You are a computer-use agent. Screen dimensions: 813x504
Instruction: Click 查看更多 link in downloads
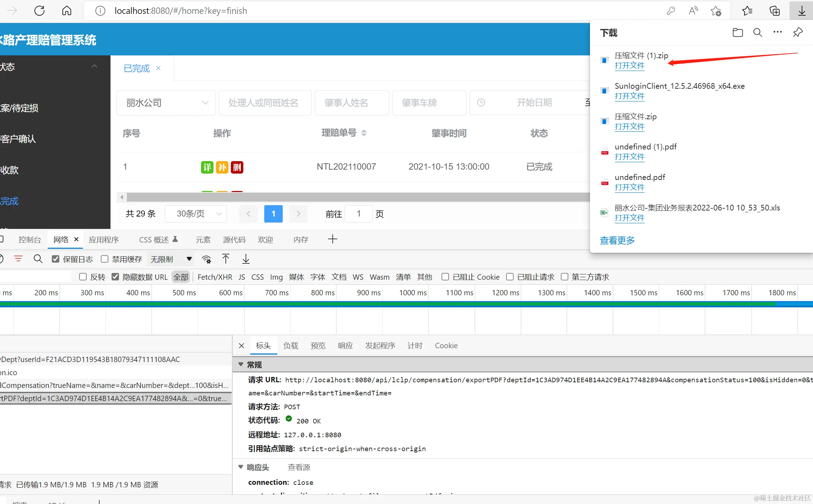(617, 240)
